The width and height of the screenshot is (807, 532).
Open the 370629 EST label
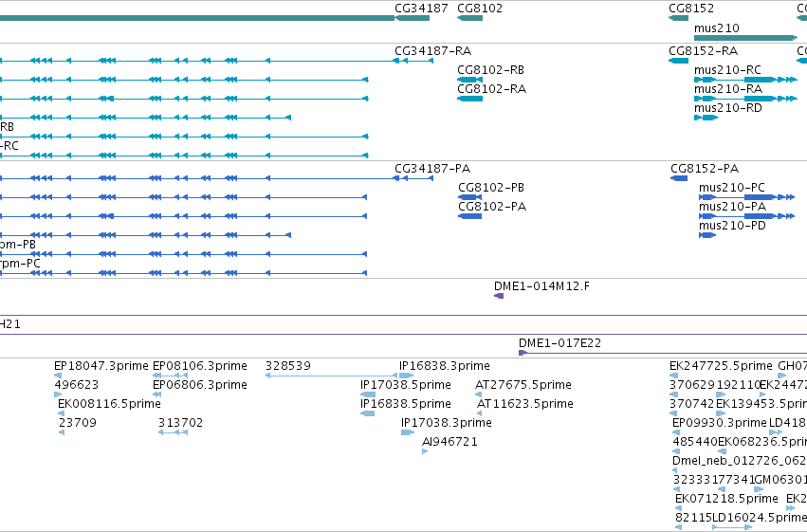[692, 385]
